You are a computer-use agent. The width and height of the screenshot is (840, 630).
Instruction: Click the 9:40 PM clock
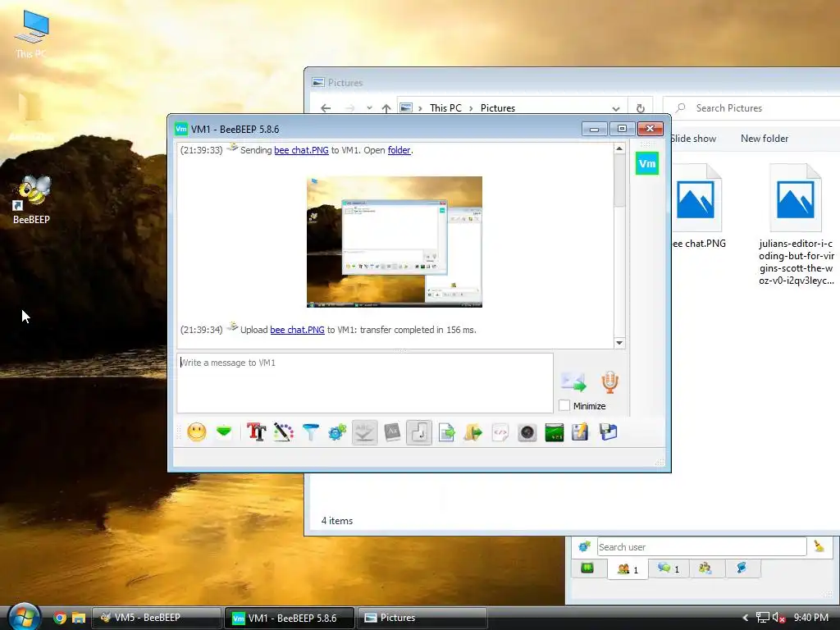point(811,618)
